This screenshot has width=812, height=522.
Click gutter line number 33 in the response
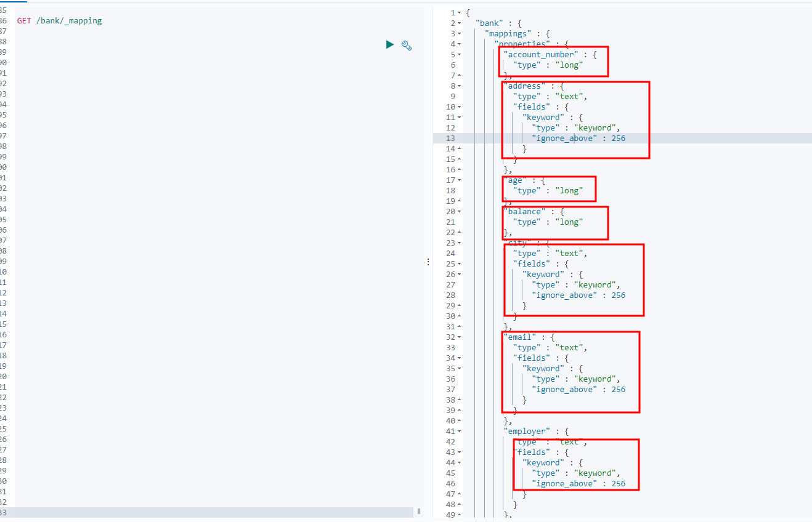tap(450, 348)
